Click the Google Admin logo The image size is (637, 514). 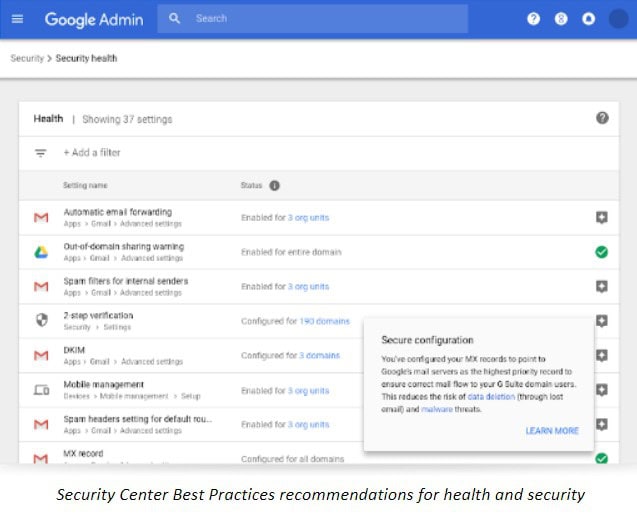[x=94, y=20]
